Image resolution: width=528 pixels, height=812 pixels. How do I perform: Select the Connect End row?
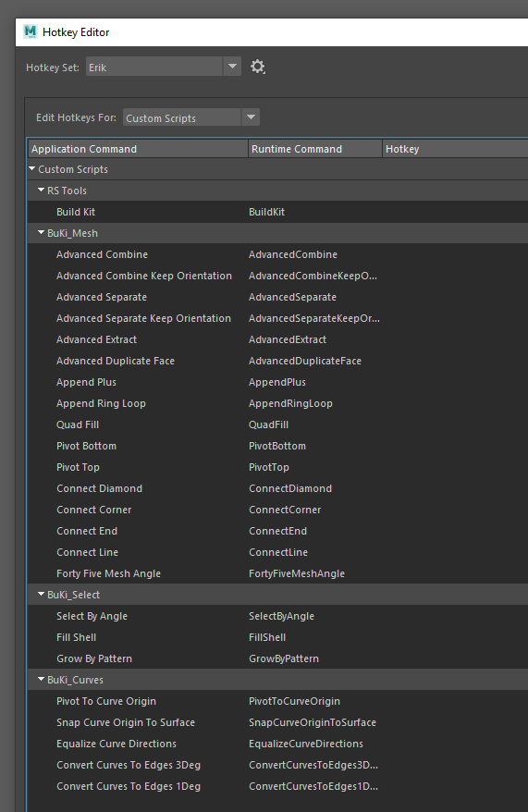coord(278,531)
